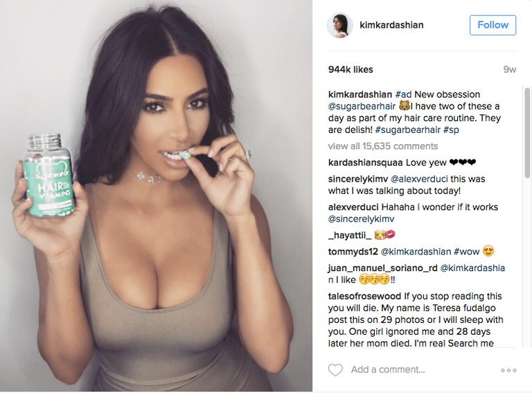This screenshot has width=532, height=393.
Task: Open the three-dot more options menu
Action: (x=508, y=370)
